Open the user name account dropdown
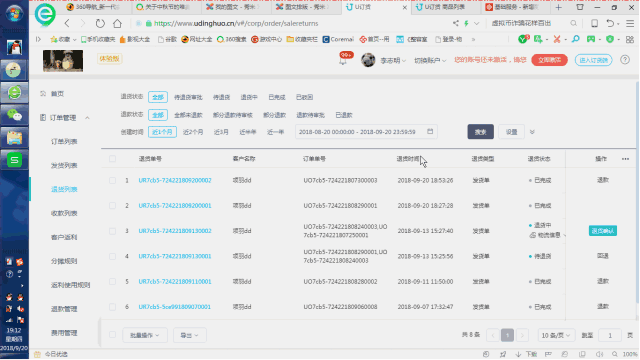640x360 pixels. coord(393,60)
